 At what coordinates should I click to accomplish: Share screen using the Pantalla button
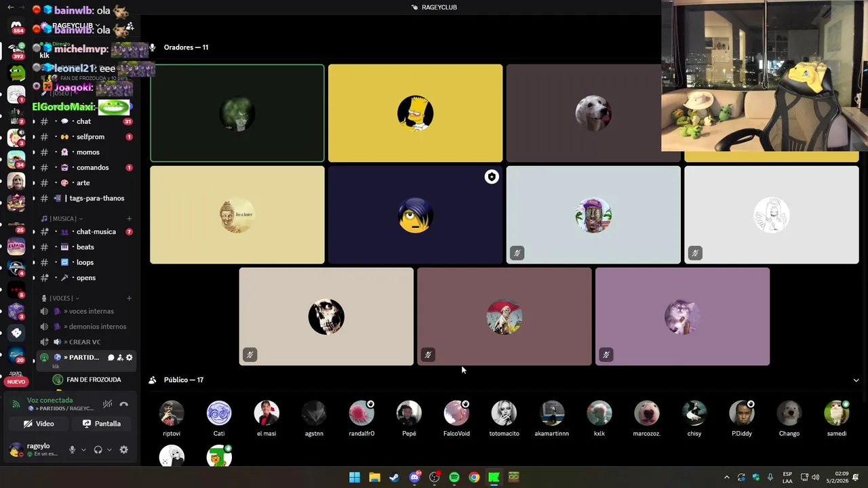coord(102,424)
